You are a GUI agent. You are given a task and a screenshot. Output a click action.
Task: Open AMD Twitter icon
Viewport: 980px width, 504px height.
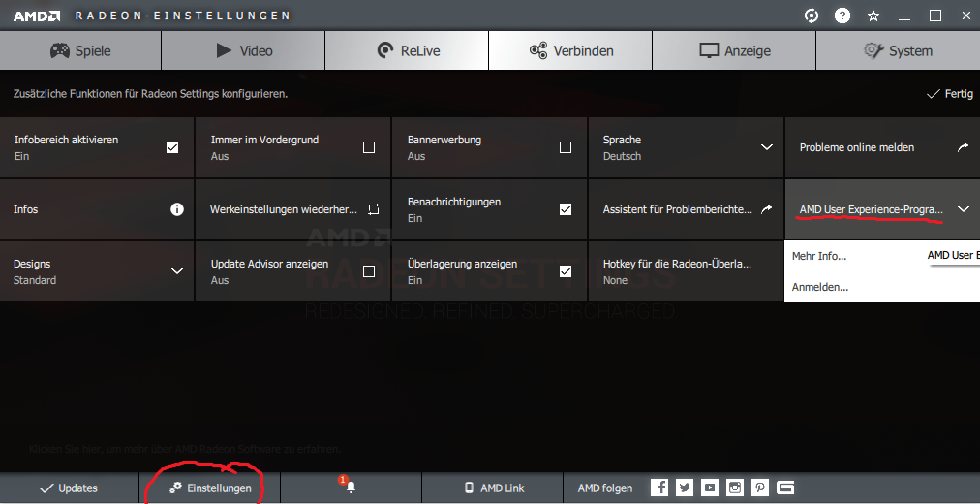685,488
